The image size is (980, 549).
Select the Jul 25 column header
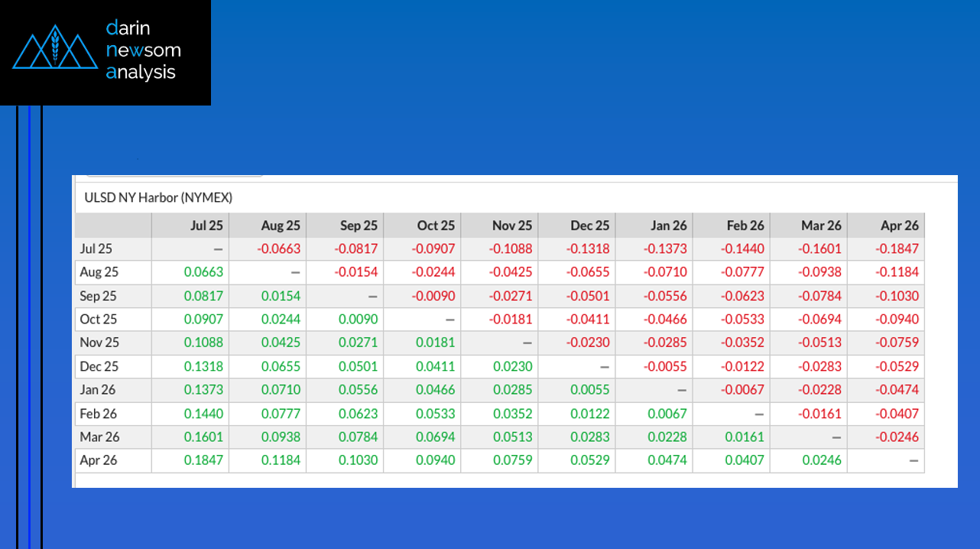pos(206,226)
